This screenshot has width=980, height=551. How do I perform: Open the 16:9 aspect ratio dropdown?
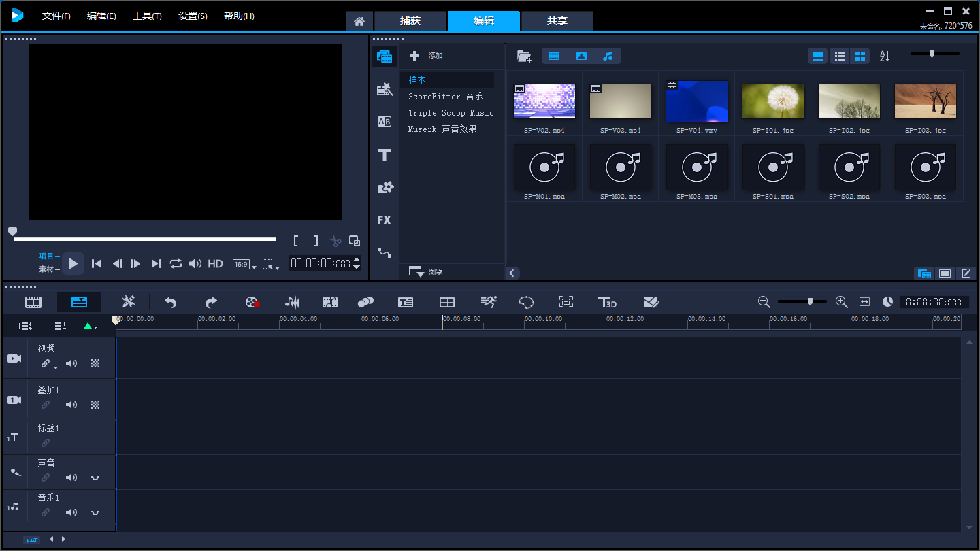(x=245, y=264)
